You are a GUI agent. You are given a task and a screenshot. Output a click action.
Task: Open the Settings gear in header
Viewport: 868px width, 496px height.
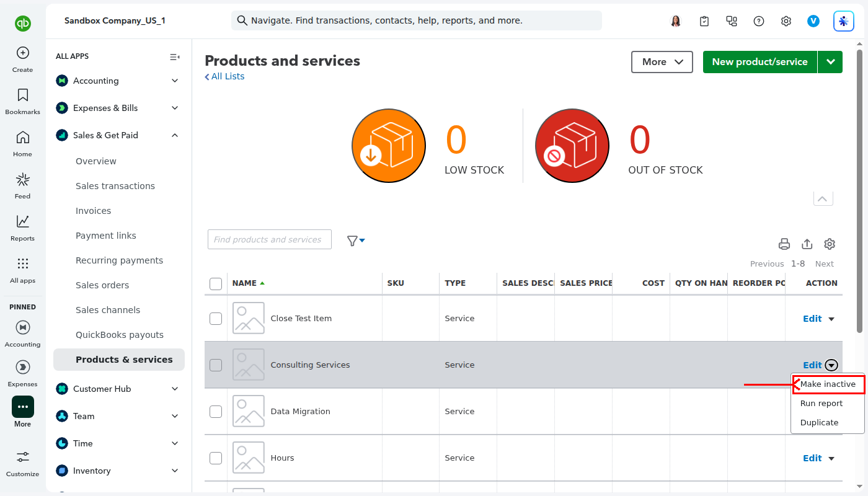[786, 21]
